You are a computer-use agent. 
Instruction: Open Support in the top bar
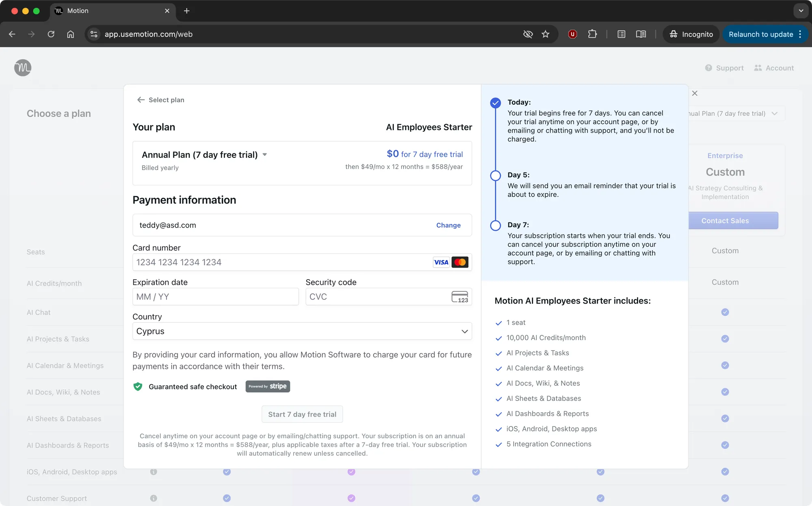click(x=724, y=68)
